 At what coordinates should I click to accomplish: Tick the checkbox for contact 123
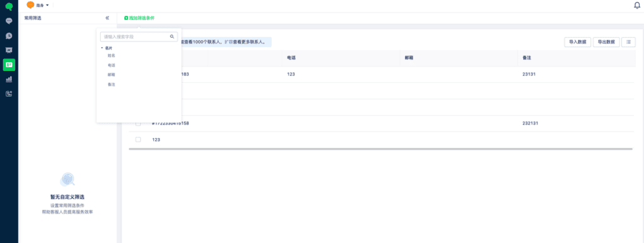pos(138,139)
